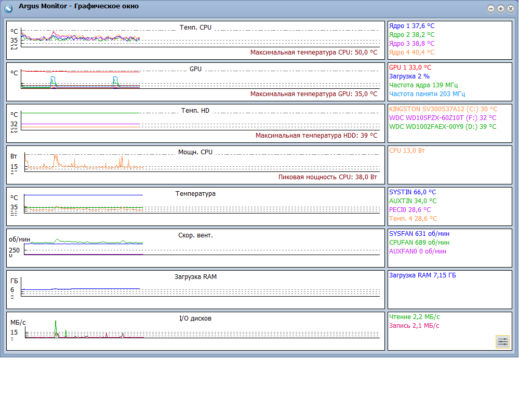The width and height of the screenshot is (532, 399).
Task: Click the Темп. HD graph area
Action: (x=195, y=123)
